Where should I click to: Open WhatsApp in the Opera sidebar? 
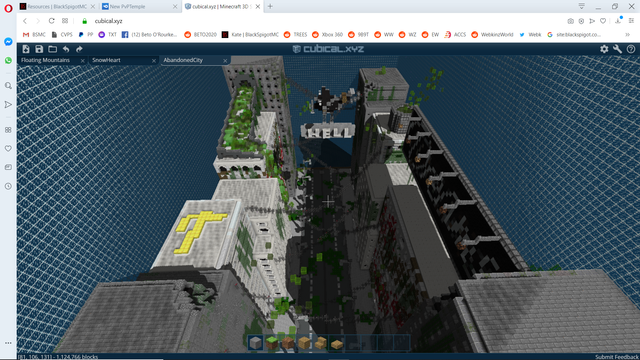click(x=8, y=60)
